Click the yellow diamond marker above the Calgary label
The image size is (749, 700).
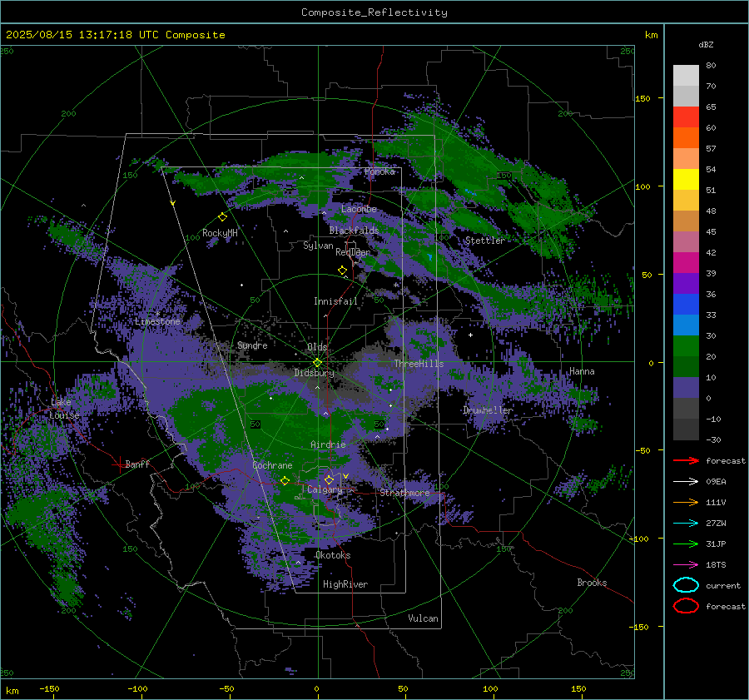[x=329, y=479]
